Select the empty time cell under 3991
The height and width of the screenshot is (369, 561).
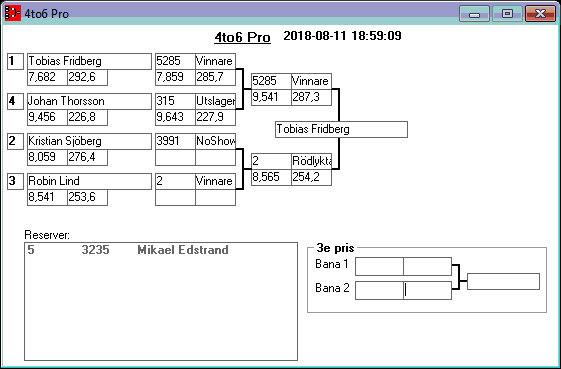coord(175,157)
